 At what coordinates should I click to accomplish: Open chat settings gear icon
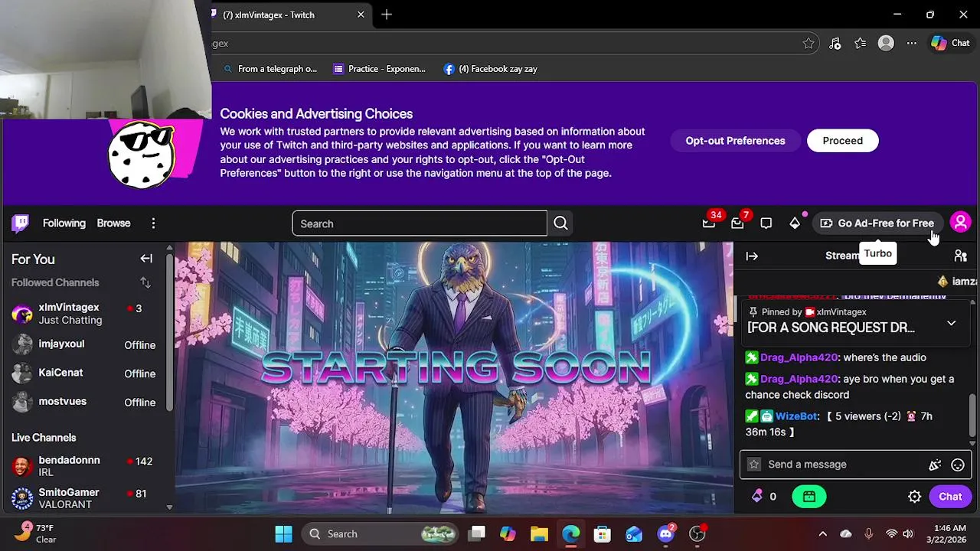(x=914, y=497)
